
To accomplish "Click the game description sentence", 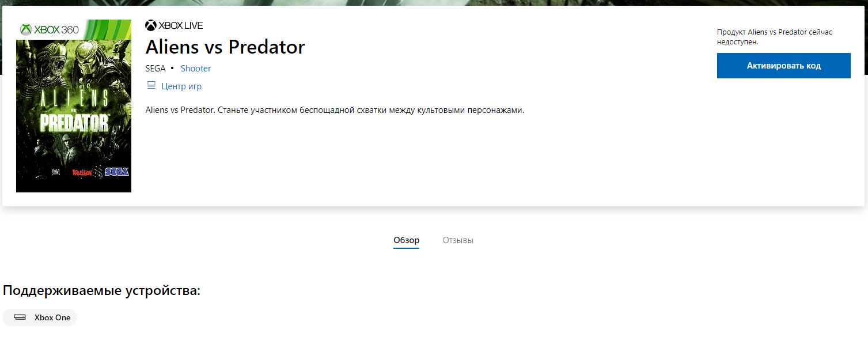I will tap(335, 110).
